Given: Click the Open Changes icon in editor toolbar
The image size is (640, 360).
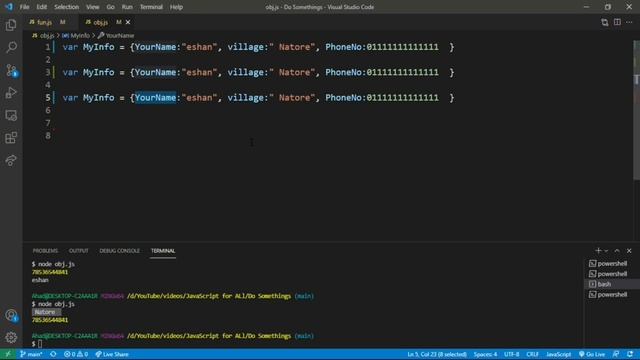Looking at the screenshot, I should coord(604,22).
